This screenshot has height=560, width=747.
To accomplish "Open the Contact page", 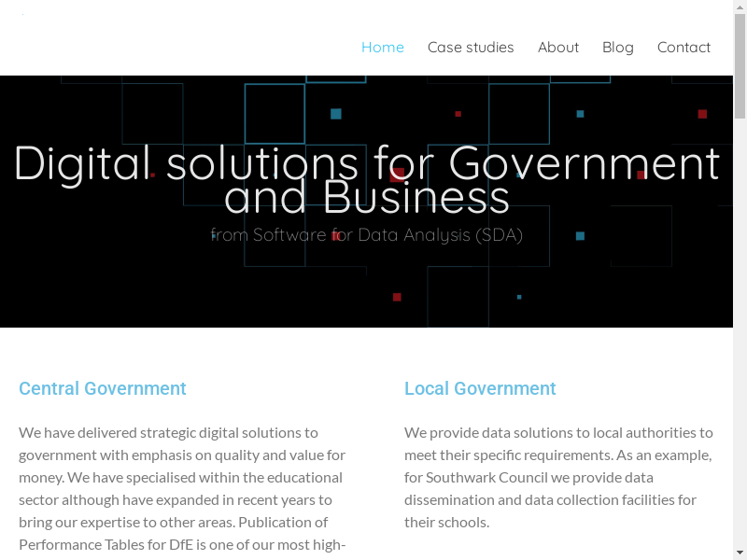I will point(684,47).
